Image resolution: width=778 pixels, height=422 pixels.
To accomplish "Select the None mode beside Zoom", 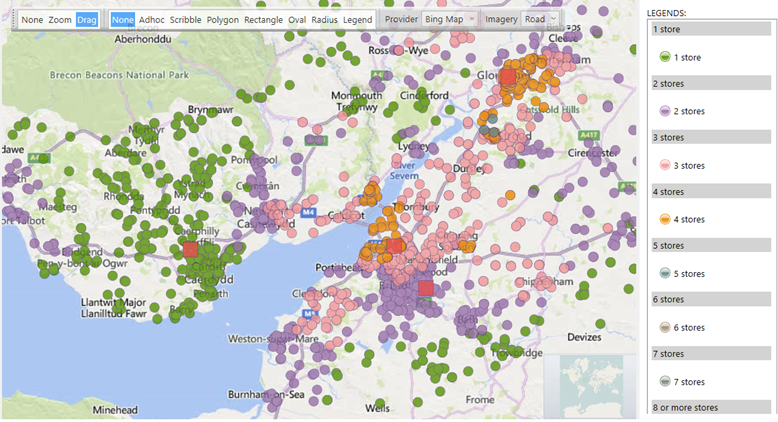I will 32,20.
